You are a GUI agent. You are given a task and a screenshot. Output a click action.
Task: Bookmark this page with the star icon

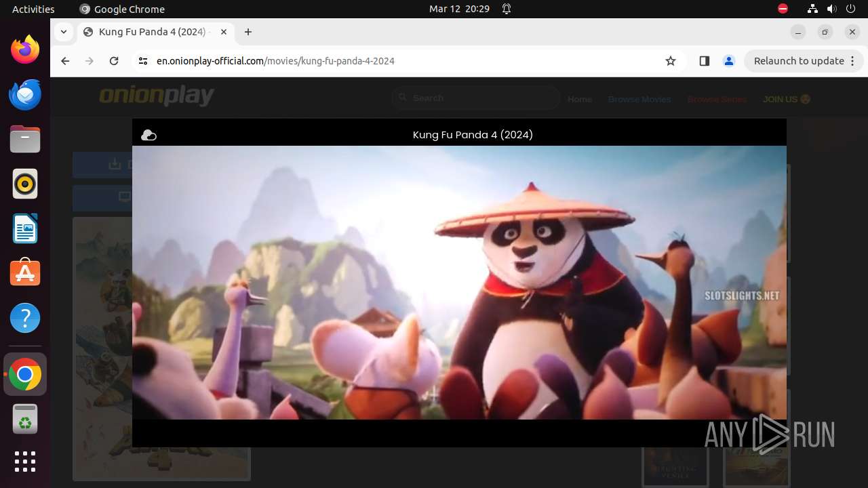(671, 61)
